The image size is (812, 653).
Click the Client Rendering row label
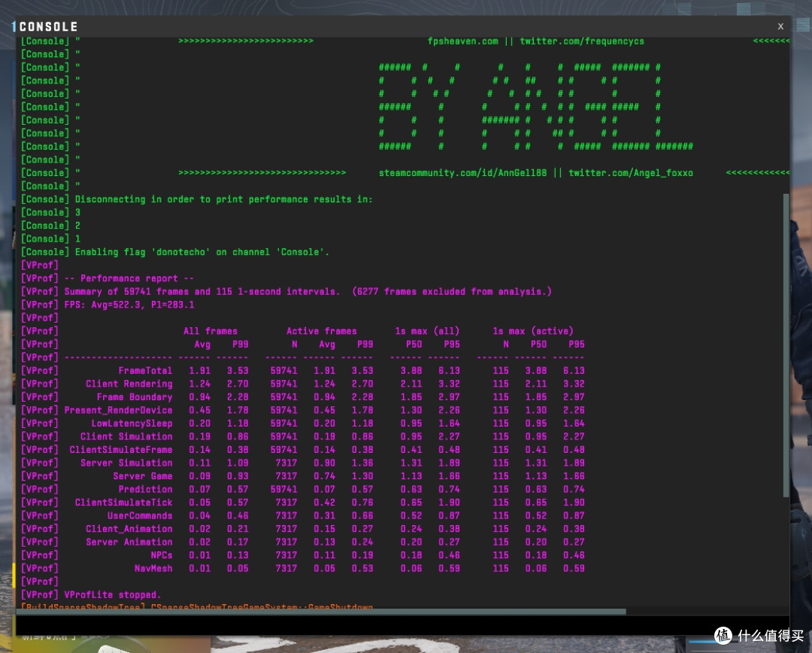[x=129, y=384]
